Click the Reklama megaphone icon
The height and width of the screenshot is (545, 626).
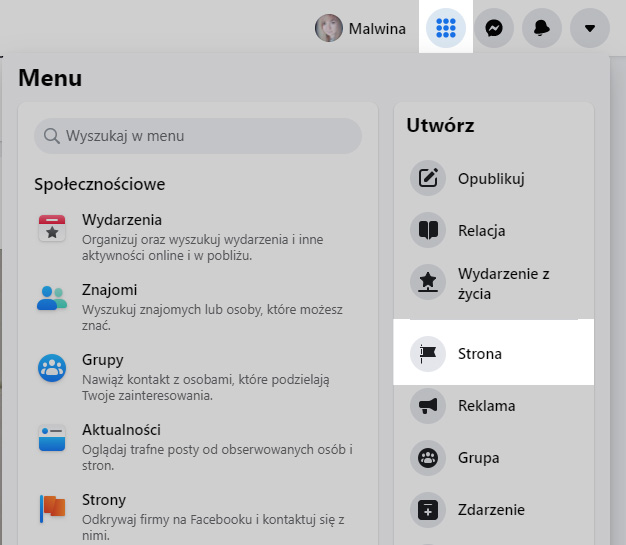pyautogui.click(x=428, y=406)
